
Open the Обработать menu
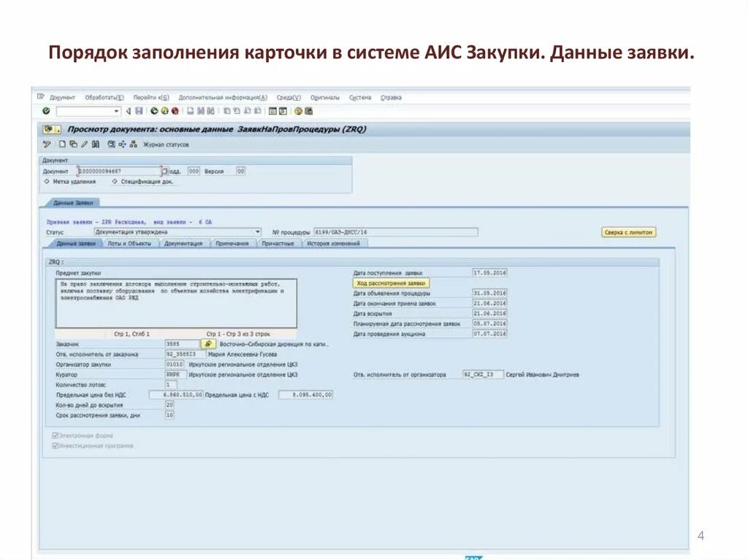(x=104, y=97)
